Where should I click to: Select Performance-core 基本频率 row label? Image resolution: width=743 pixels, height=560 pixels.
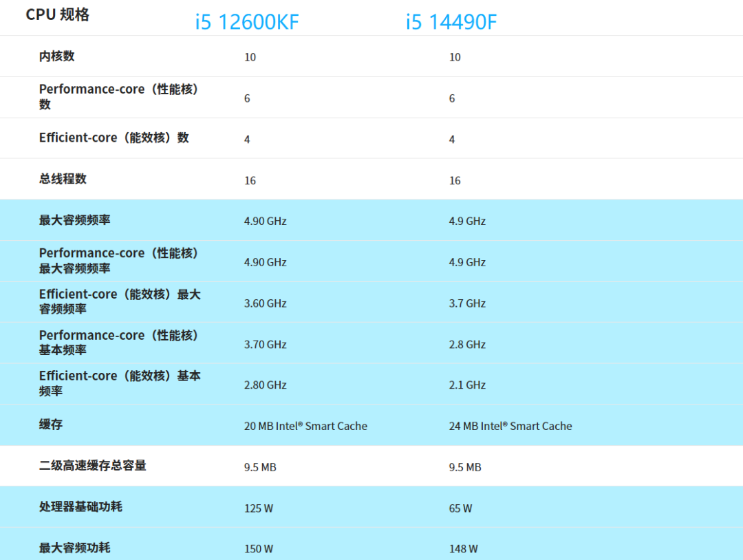click(118, 343)
